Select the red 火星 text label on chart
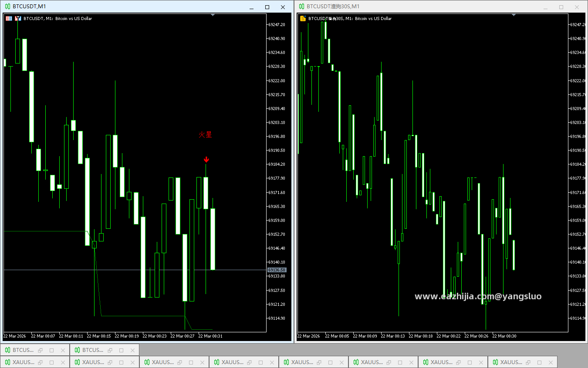 pos(205,135)
